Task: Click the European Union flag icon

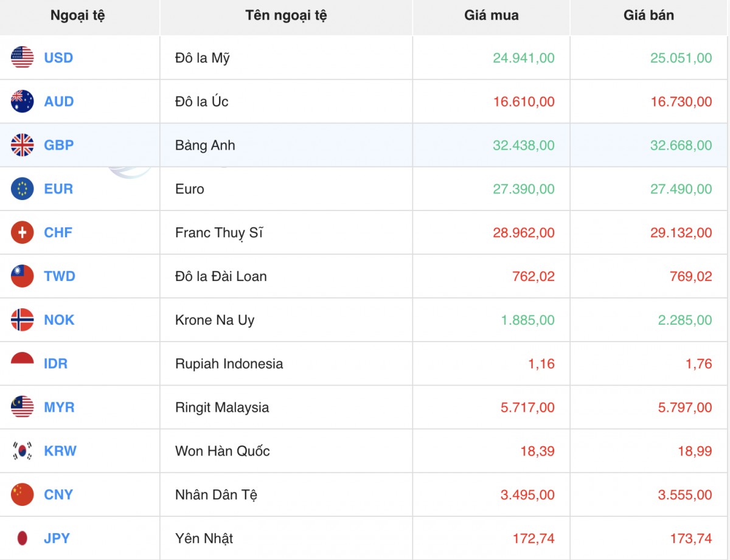Action: pos(23,189)
